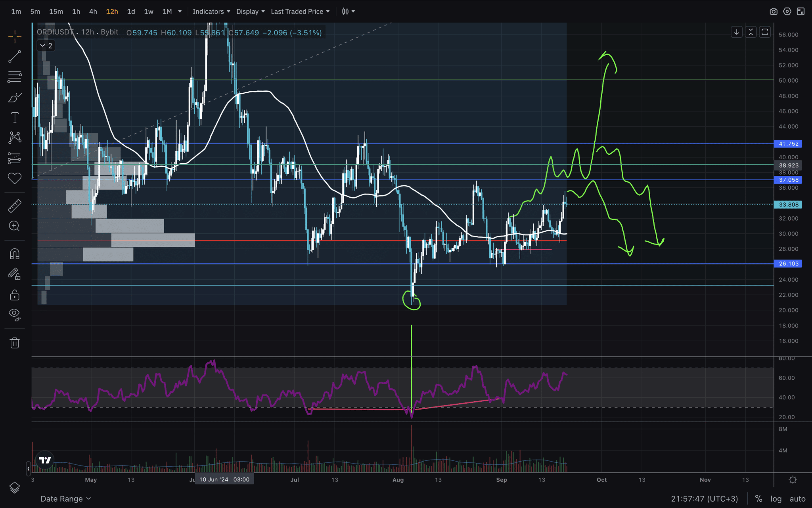Image resolution: width=812 pixels, height=508 pixels.
Task: Switch to 5m timeframe
Action: coord(35,12)
